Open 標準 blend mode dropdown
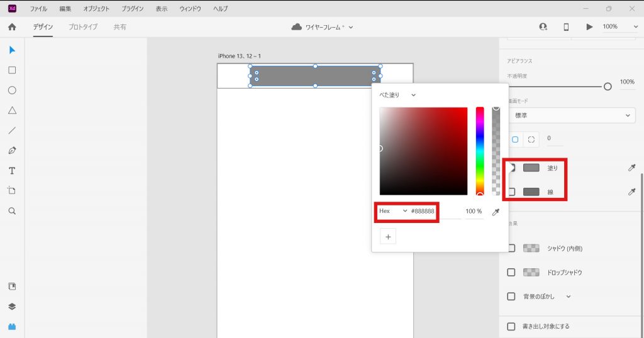 [x=572, y=115]
